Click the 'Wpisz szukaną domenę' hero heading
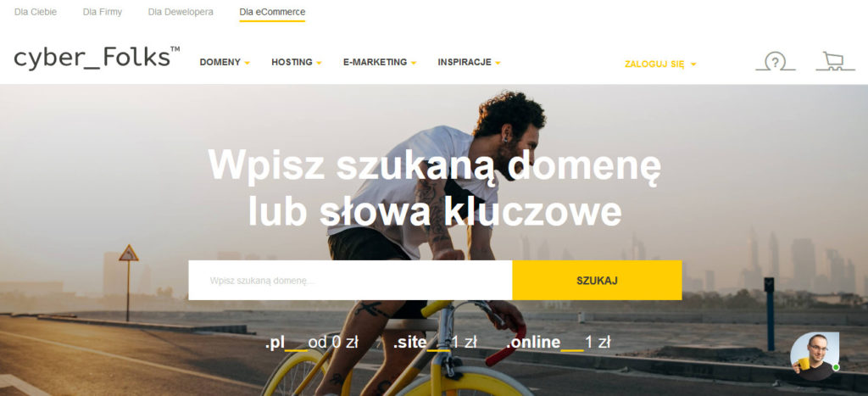This screenshot has width=868, height=396. tap(435, 187)
